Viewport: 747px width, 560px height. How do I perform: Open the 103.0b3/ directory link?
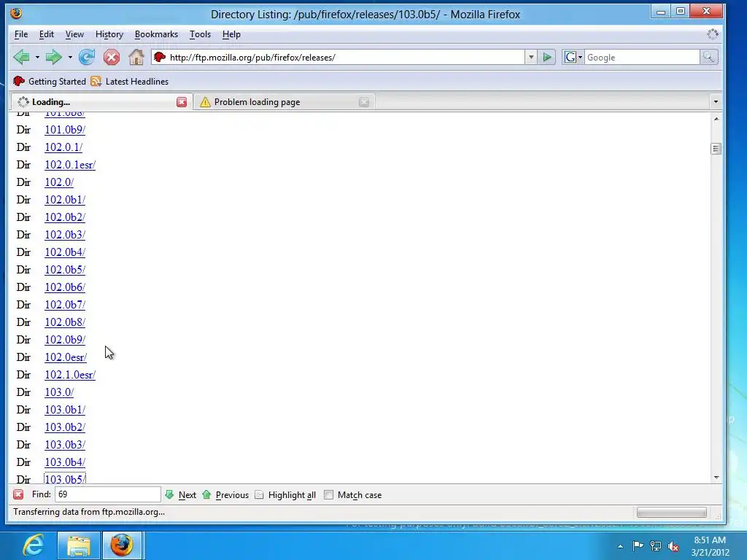65,445
